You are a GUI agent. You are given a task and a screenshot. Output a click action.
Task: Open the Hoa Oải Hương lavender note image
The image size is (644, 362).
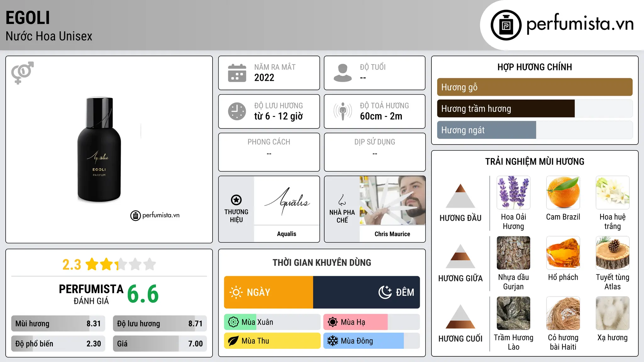coord(514,193)
